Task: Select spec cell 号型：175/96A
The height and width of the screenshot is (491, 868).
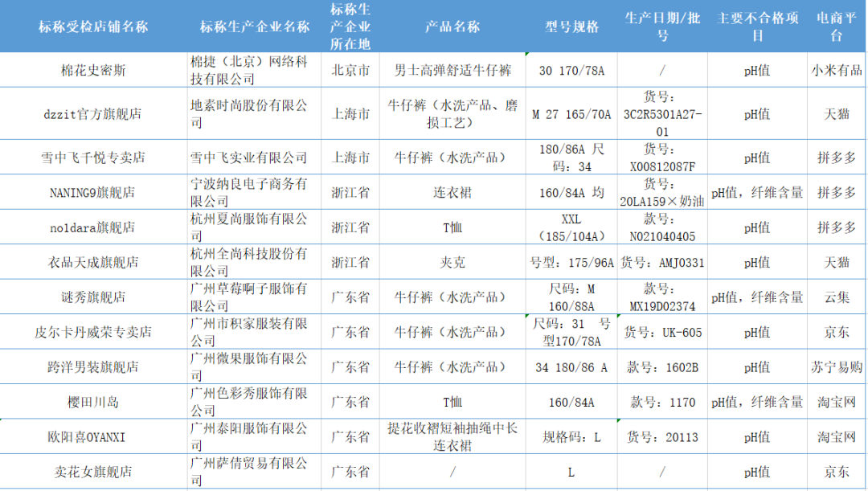Action: point(572,263)
